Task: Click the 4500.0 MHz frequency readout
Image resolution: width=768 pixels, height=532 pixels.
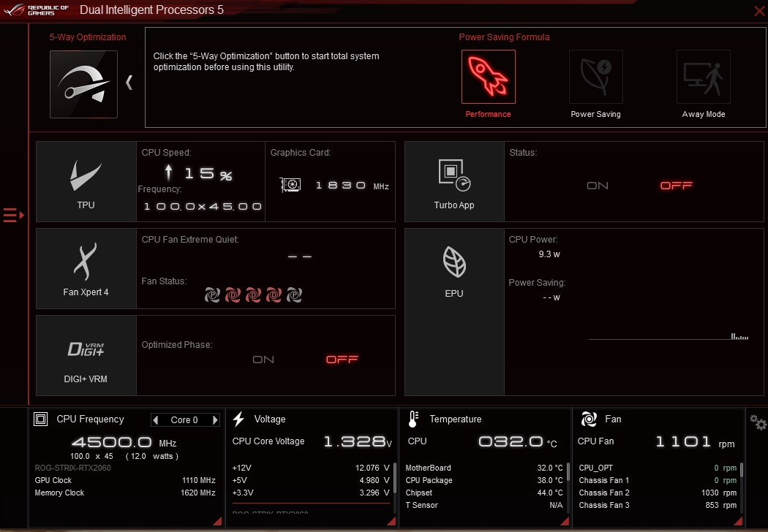Action: coord(124,442)
